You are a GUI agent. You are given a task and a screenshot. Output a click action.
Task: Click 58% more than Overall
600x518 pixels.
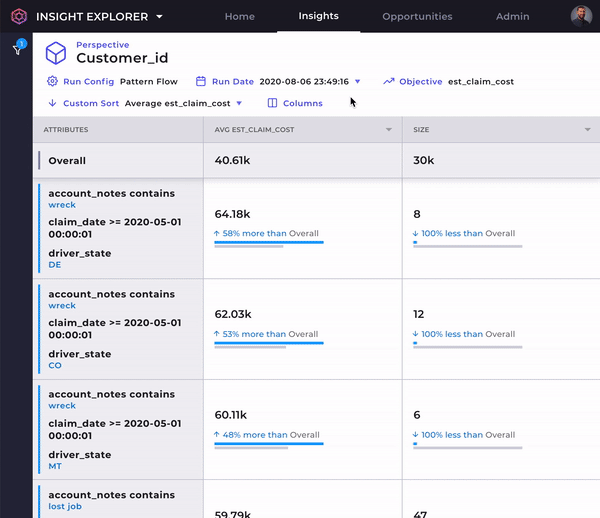[266, 233]
